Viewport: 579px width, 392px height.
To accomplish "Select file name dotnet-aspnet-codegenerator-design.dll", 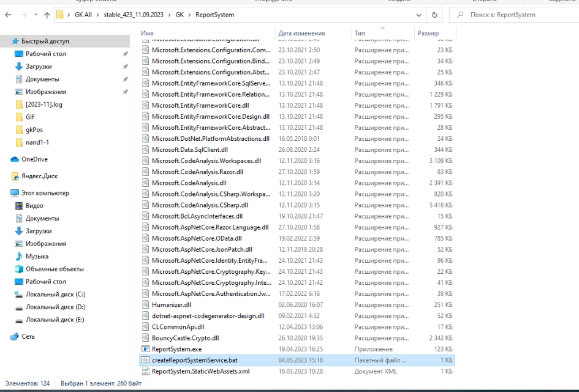I will [208, 316].
